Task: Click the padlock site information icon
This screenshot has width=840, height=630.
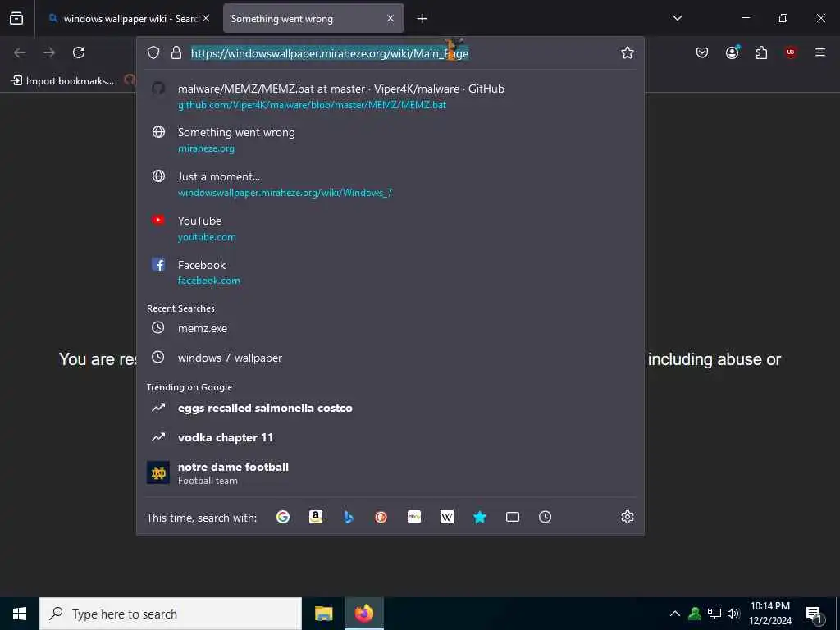Action: pyautogui.click(x=176, y=52)
